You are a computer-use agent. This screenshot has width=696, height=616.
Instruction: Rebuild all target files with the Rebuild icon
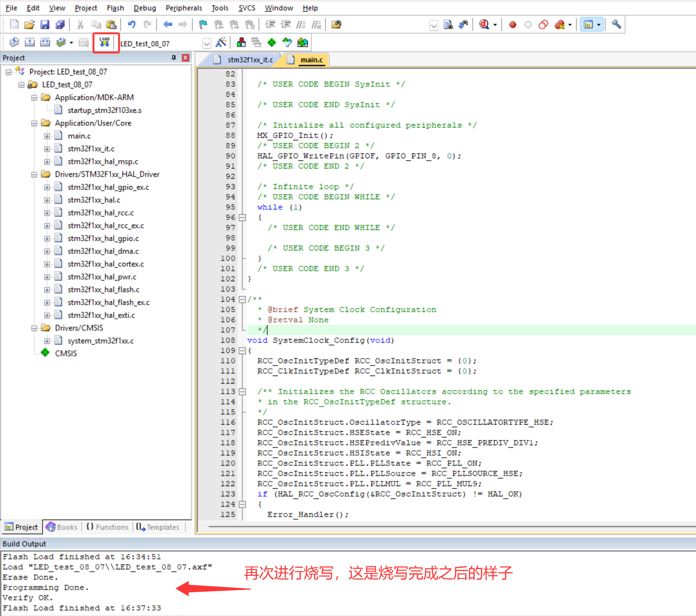click(x=45, y=42)
